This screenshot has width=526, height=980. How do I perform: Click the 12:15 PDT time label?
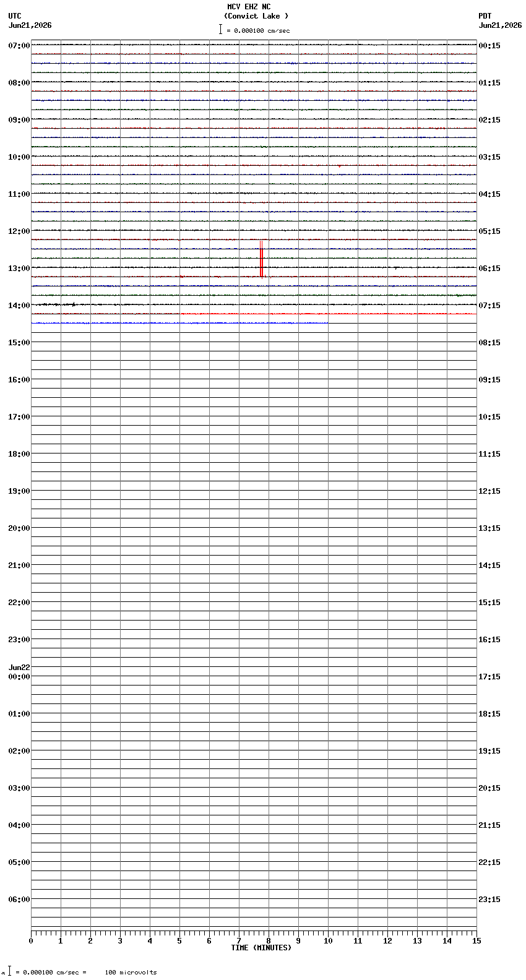tap(489, 491)
